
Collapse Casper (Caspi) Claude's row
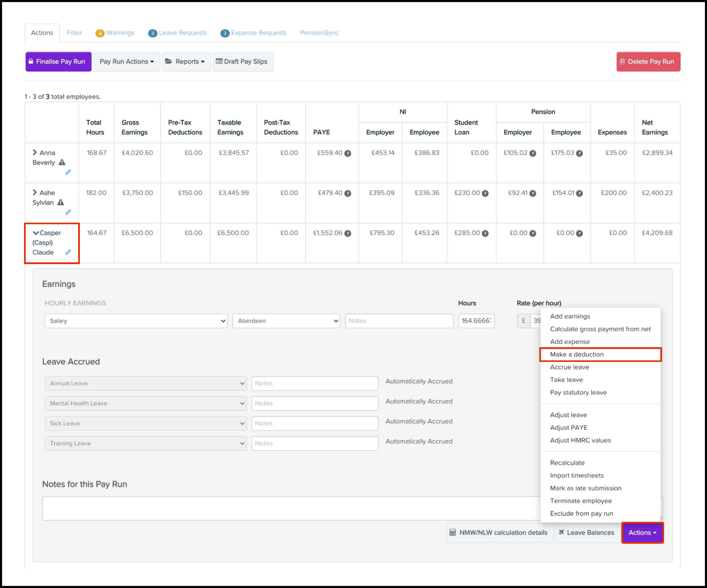(35, 233)
